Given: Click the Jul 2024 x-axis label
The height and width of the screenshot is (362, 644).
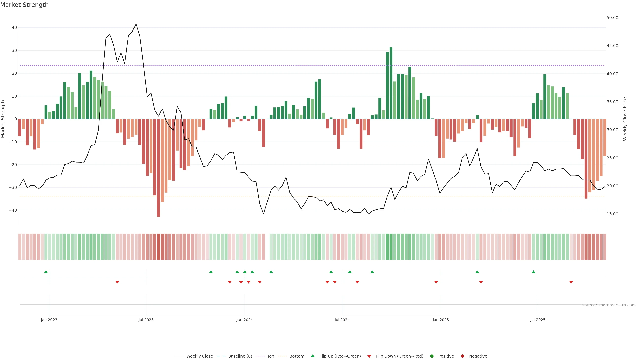Looking at the screenshot, I should (x=342, y=320).
